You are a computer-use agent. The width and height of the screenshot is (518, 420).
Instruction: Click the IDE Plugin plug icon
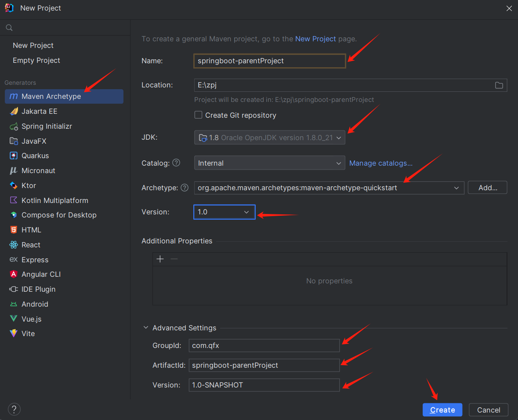click(14, 289)
